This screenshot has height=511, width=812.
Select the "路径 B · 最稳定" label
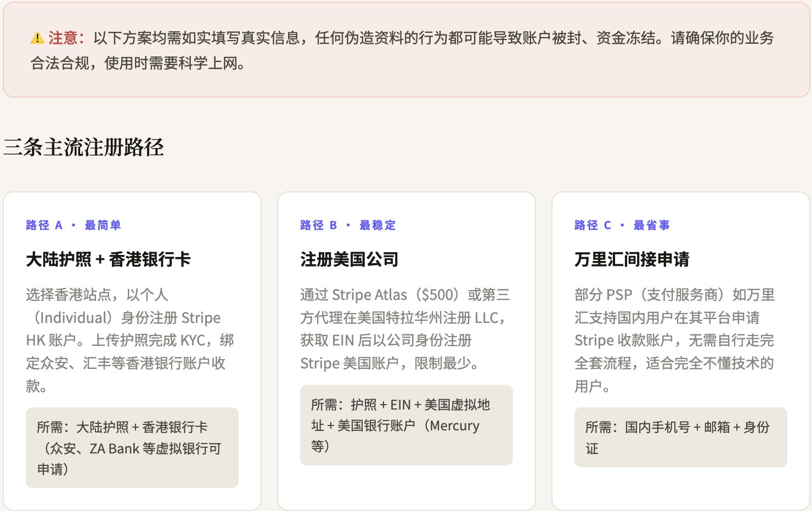point(348,225)
